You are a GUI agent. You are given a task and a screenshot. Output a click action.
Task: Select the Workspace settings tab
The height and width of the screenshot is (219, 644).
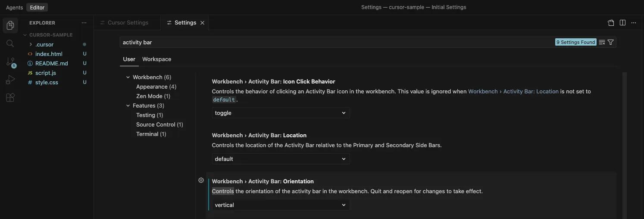(156, 59)
